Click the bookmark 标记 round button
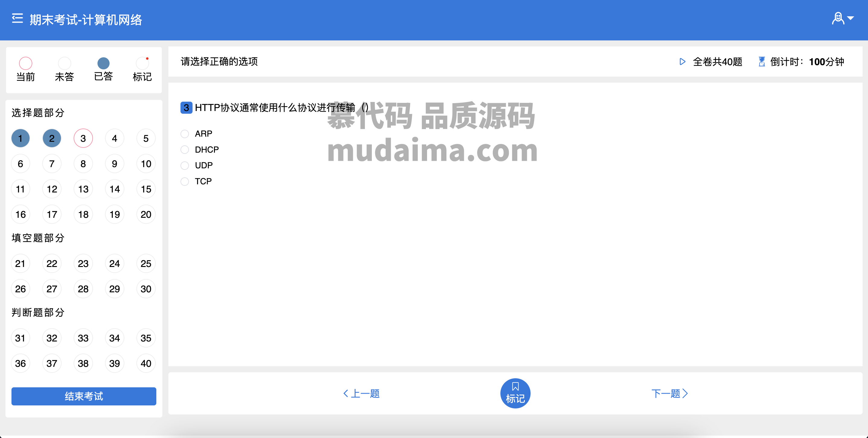The height and width of the screenshot is (438, 868). coord(515,393)
